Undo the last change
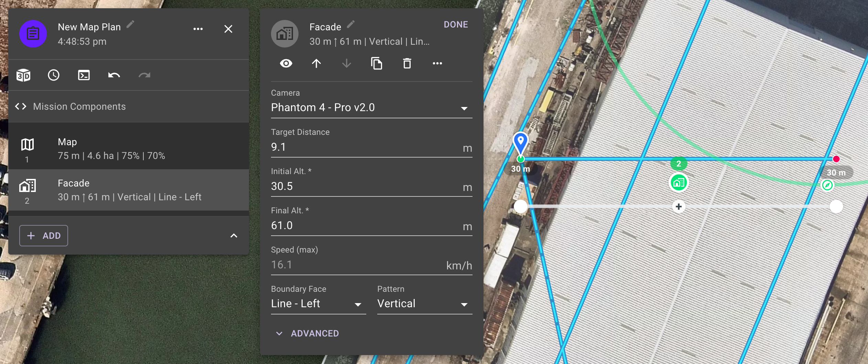The image size is (868, 364). pos(114,75)
